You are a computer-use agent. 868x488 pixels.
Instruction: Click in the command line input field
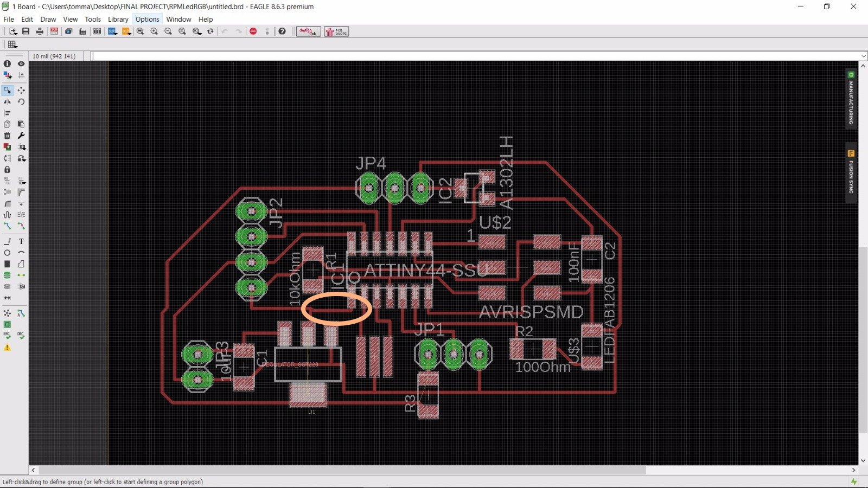click(x=475, y=56)
